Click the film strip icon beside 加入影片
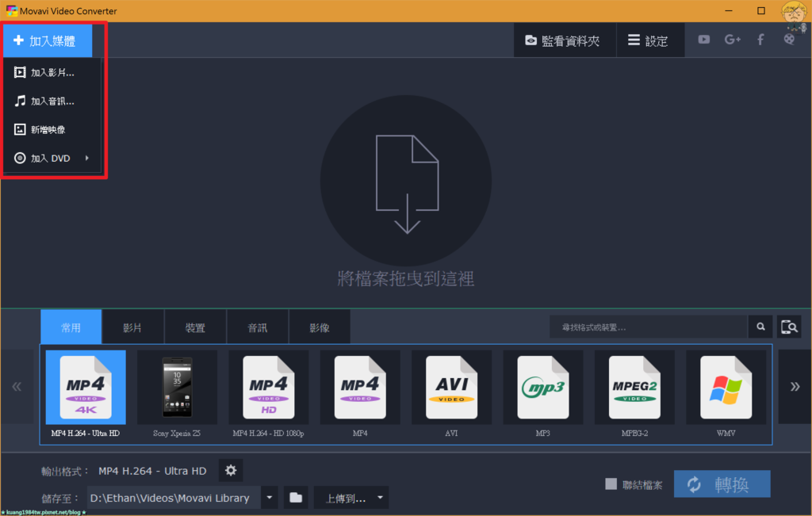 click(x=20, y=72)
